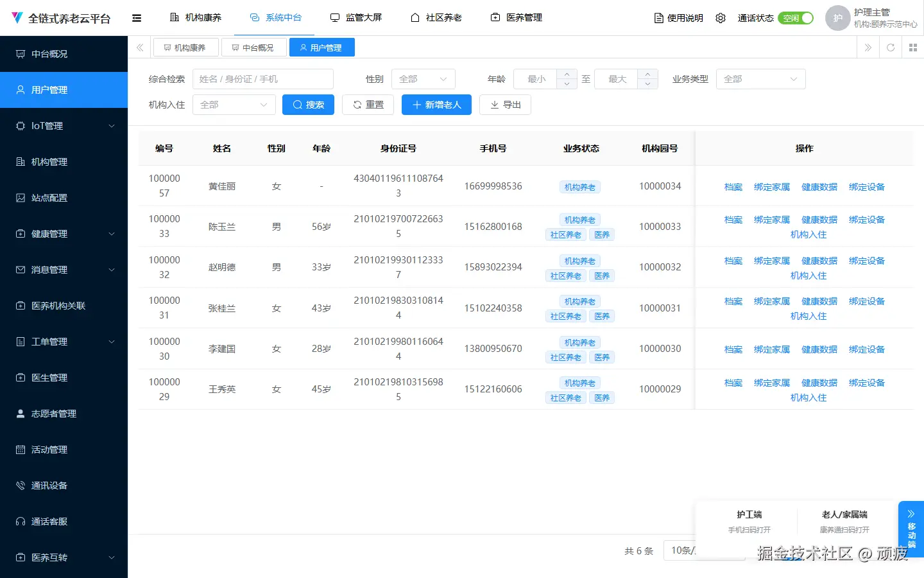Open 使用说明 in the header
This screenshot has height=578, width=924.
tap(678, 18)
